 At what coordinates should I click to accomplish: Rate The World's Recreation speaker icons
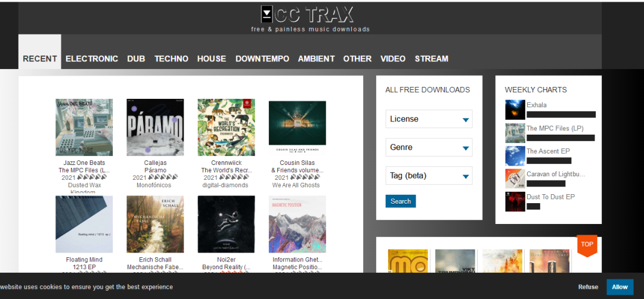234,177
